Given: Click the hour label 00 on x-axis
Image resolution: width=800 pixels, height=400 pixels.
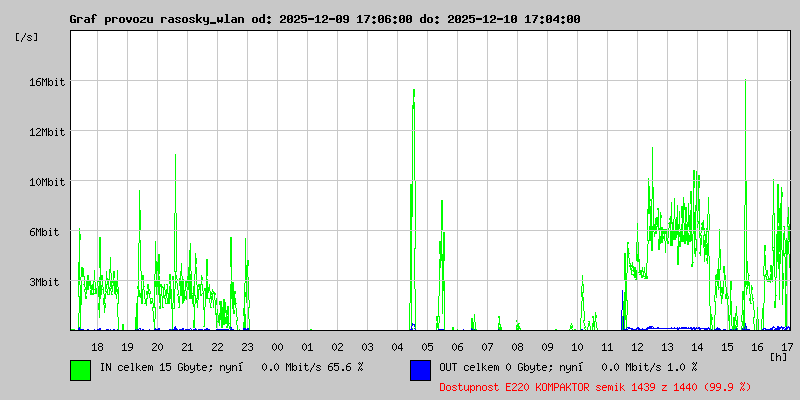Looking at the screenshot, I should (x=277, y=347).
